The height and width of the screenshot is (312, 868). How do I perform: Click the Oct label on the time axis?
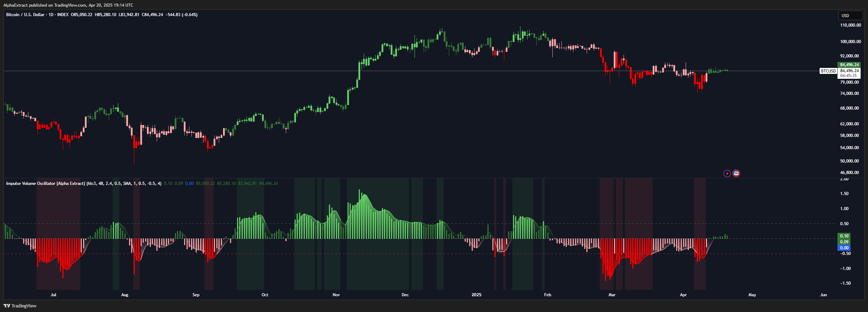265,295
